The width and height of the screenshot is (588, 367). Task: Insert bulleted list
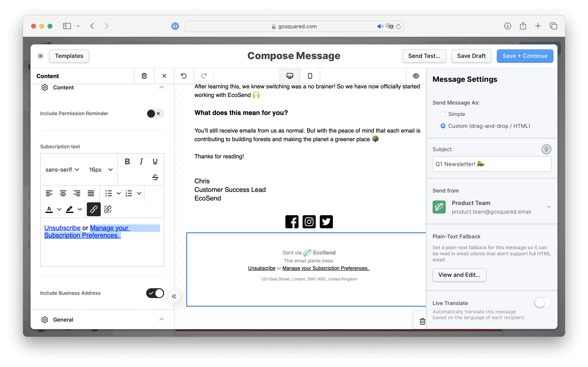click(x=109, y=194)
